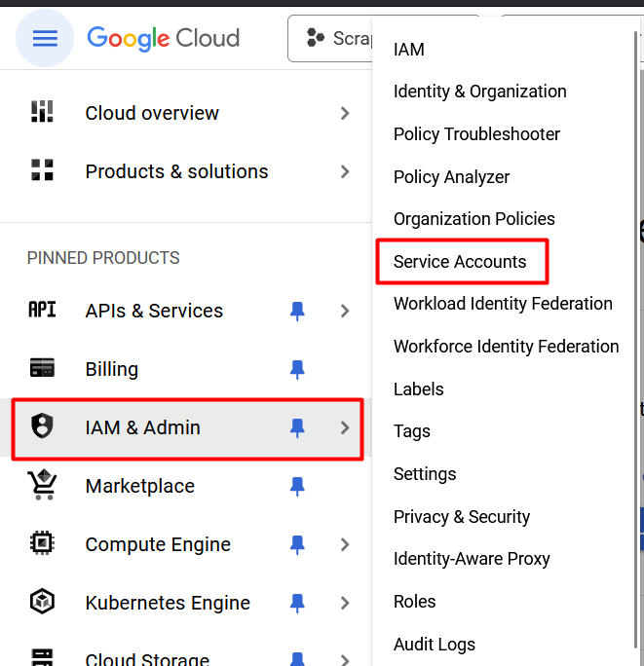644x666 pixels.
Task: Click the IAM & Admin shield icon
Action: (42, 426)
